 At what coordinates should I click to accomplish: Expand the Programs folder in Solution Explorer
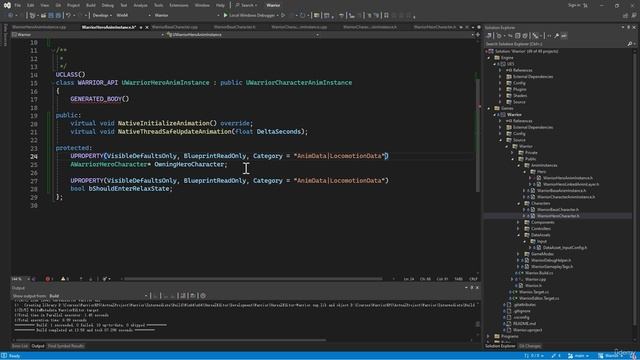coord(489,336)
